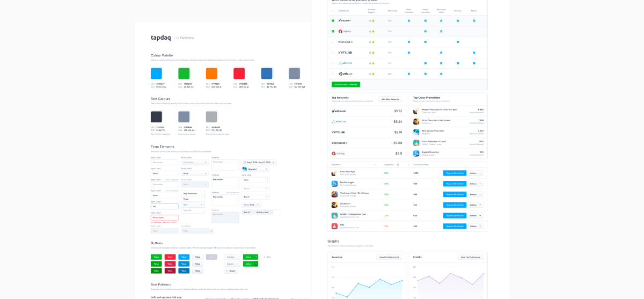Open Actions dropdown for Flite

475,226
